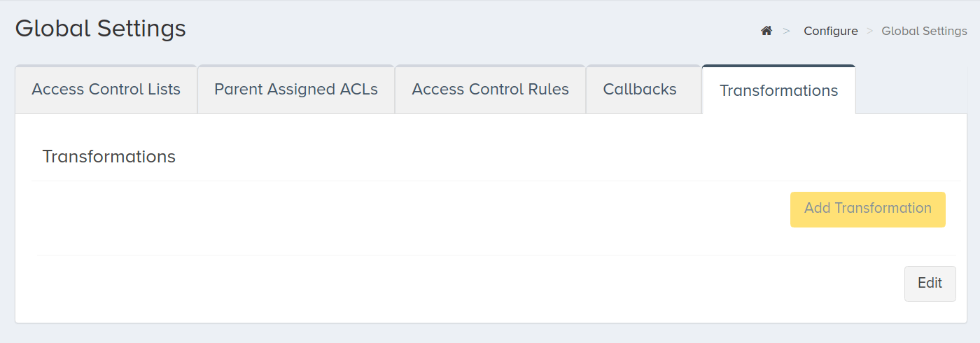Click the Edit button
980x343 pixels.
coord(930,283)
